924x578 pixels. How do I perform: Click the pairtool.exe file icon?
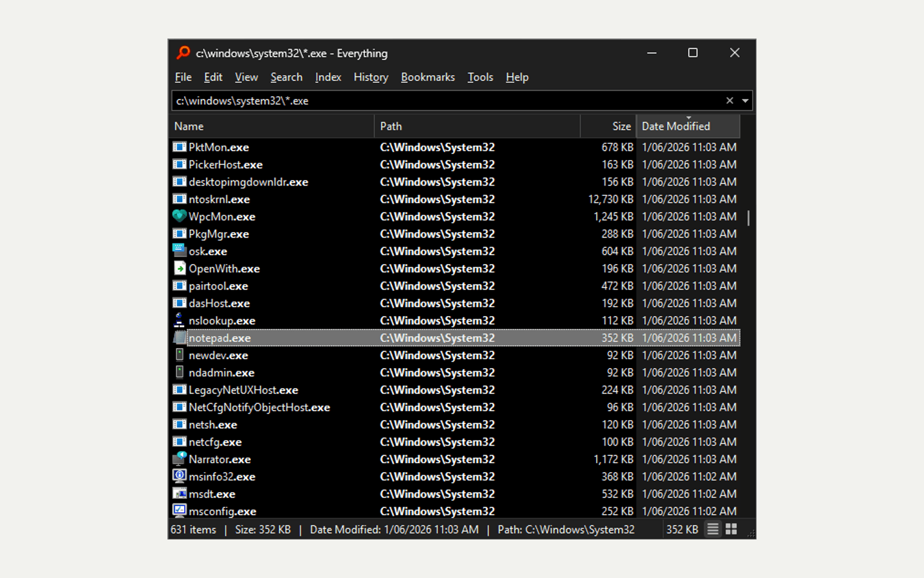[180, 286]
